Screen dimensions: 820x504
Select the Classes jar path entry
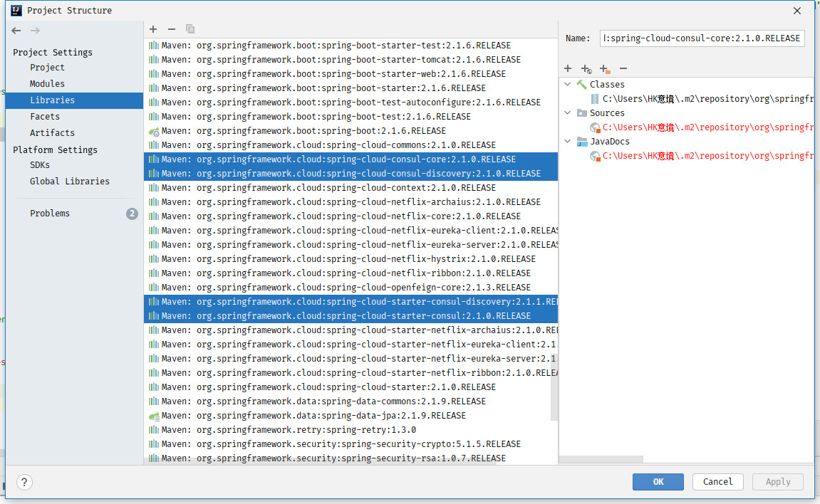(x=708, y=99)
